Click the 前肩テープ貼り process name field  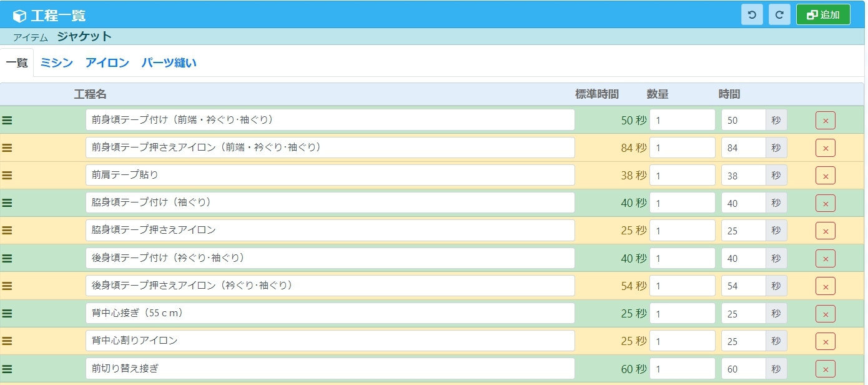click(330, 175)
